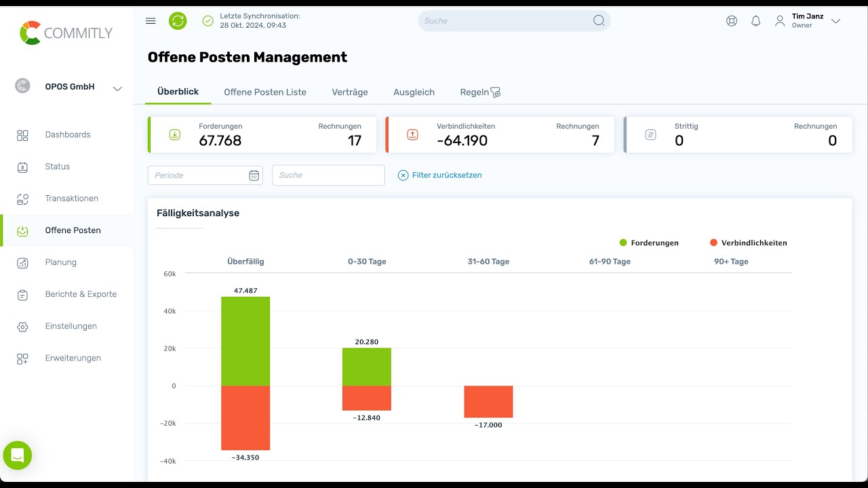Click the Dashboards sidebar icon
Viewport: 868px width, 488px height.
22,135
